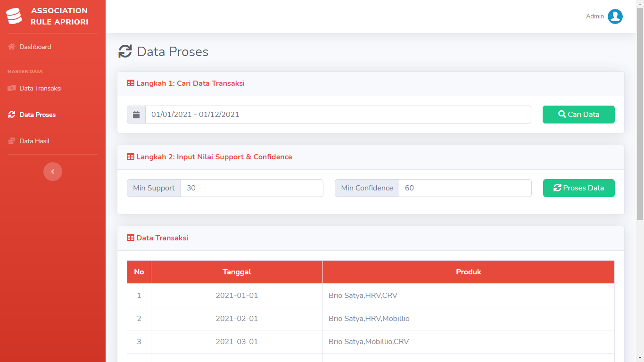Click the Min Confidence input field

465,188
